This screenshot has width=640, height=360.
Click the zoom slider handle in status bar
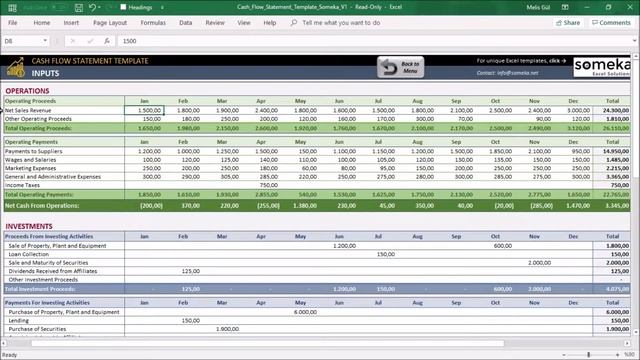[589, 355]
